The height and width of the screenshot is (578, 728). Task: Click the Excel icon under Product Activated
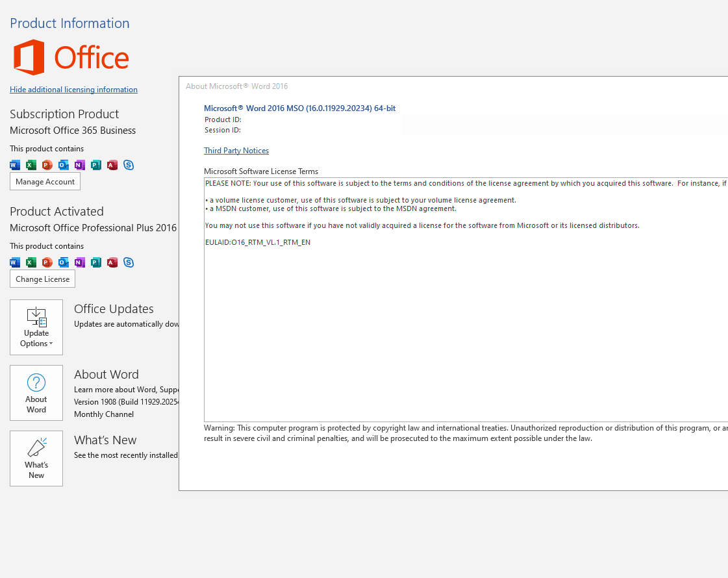click(x=31, y=262)
